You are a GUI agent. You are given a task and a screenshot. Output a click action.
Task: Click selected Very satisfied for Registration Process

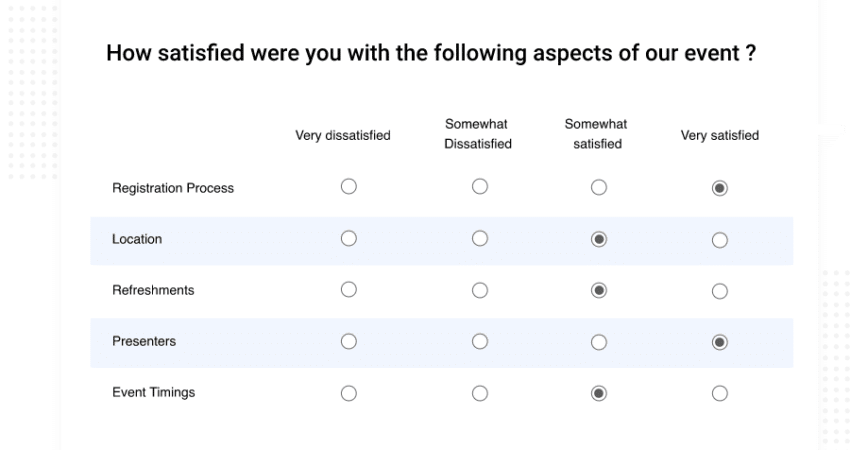[x=719, y=188]
